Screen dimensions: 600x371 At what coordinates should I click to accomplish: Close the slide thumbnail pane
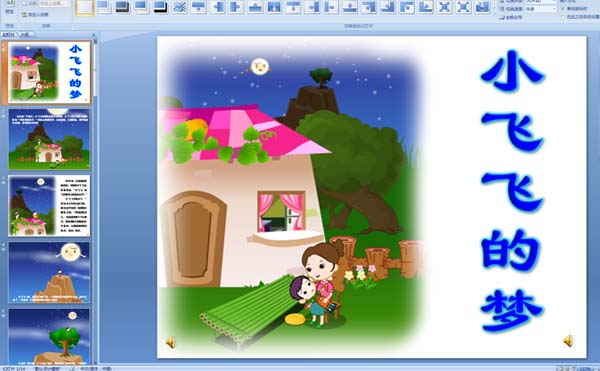(95, 34)
